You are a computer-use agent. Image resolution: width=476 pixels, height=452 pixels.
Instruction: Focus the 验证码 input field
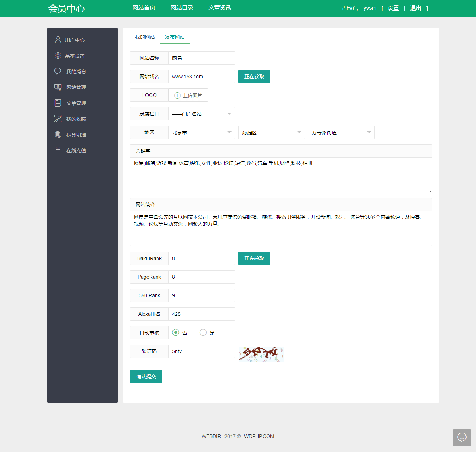point(202,351)
